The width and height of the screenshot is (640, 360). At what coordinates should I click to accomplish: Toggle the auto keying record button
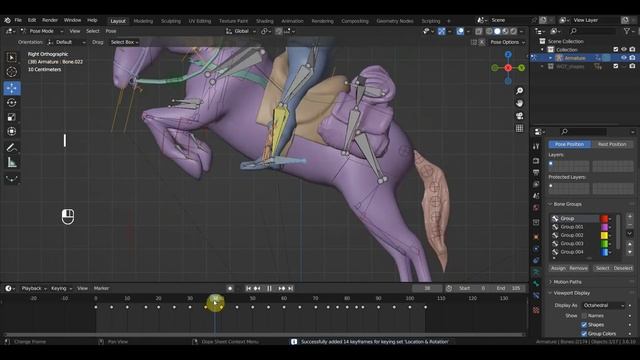(230, 288)
